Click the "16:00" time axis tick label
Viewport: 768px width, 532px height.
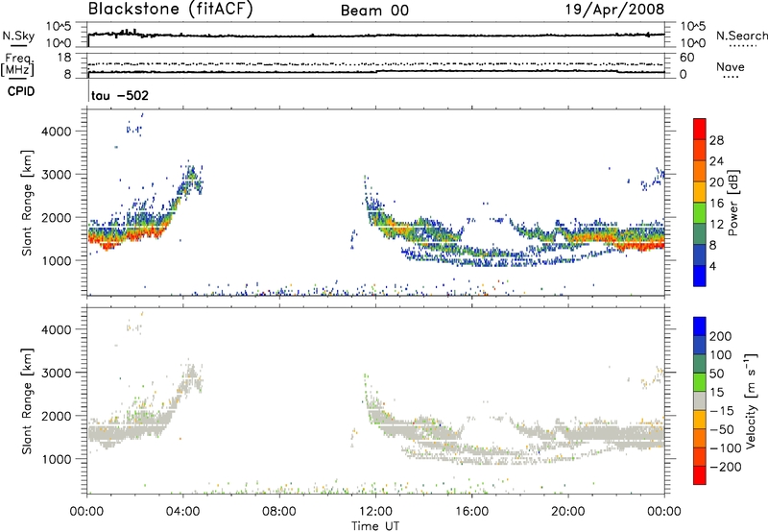point(471,512)
